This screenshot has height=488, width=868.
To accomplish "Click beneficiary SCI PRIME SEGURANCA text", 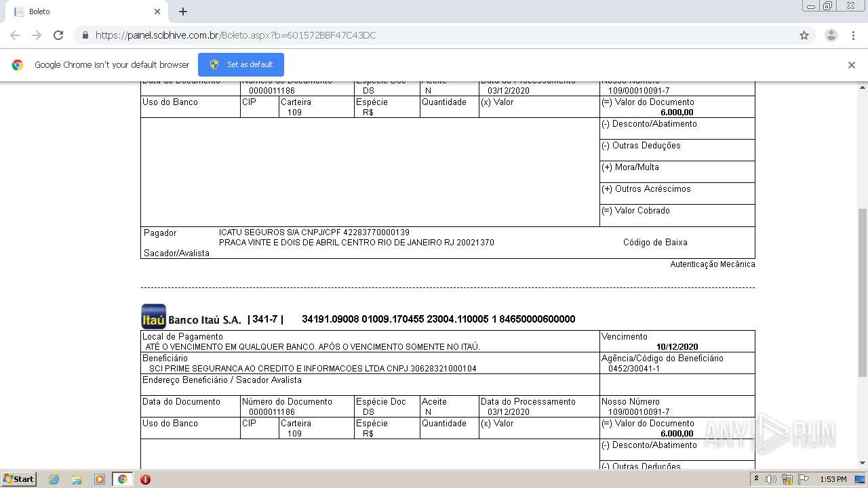I will pos(313,369).
